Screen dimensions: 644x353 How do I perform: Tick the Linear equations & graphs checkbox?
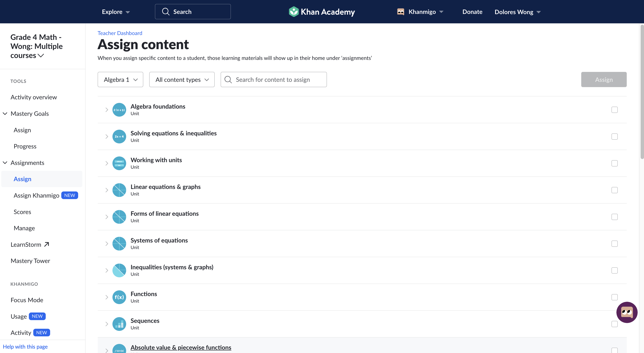coord(615,190)
